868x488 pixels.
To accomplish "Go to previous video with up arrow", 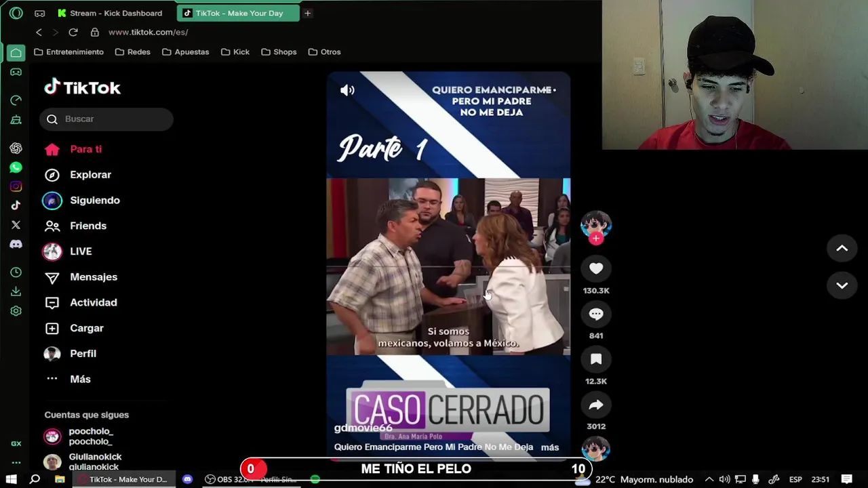I will 842,249.
